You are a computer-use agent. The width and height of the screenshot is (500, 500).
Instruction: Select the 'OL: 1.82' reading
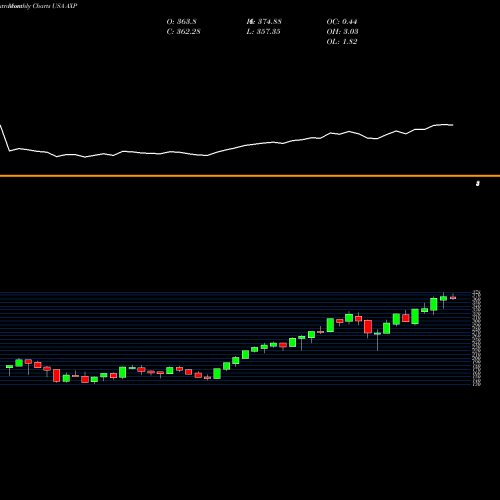click(x=342, y=42)
